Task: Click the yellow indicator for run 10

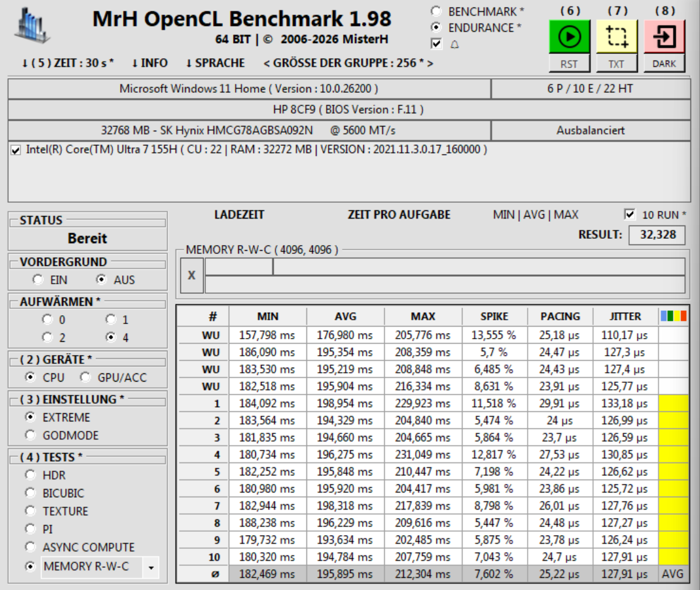Action: 673,557
